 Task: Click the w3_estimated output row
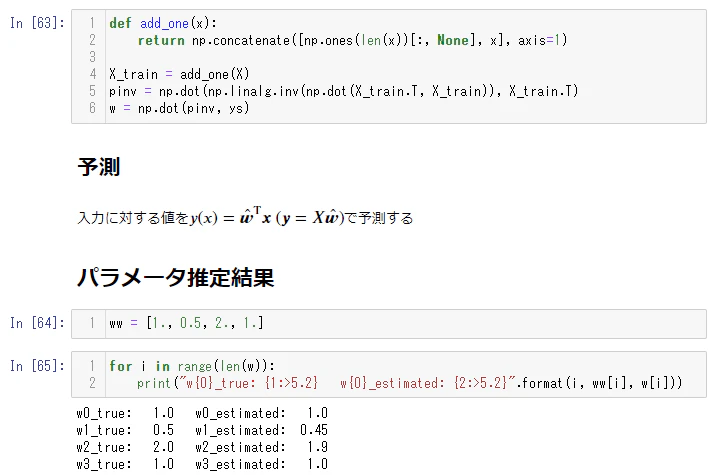[x=202, y=464]
